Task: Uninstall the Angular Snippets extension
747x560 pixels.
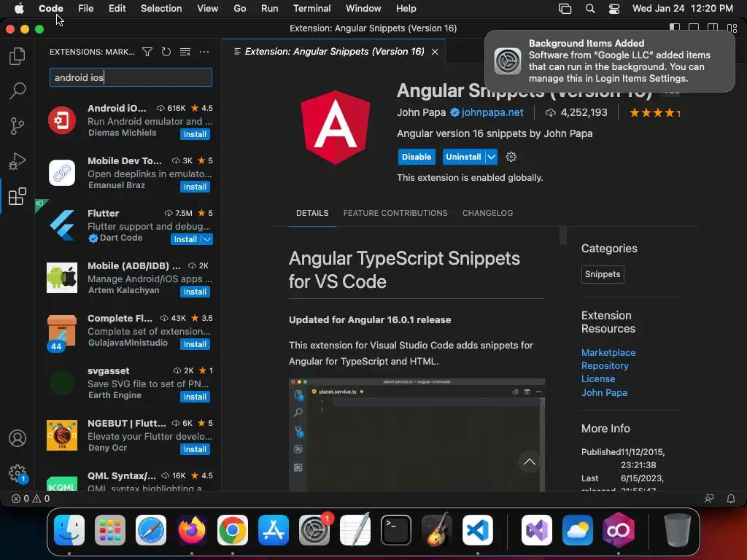Action: [463, 157]
